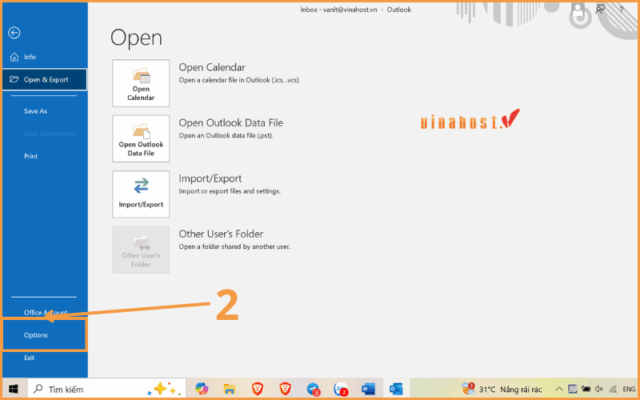Open Outlook Options

pos(36,335)
